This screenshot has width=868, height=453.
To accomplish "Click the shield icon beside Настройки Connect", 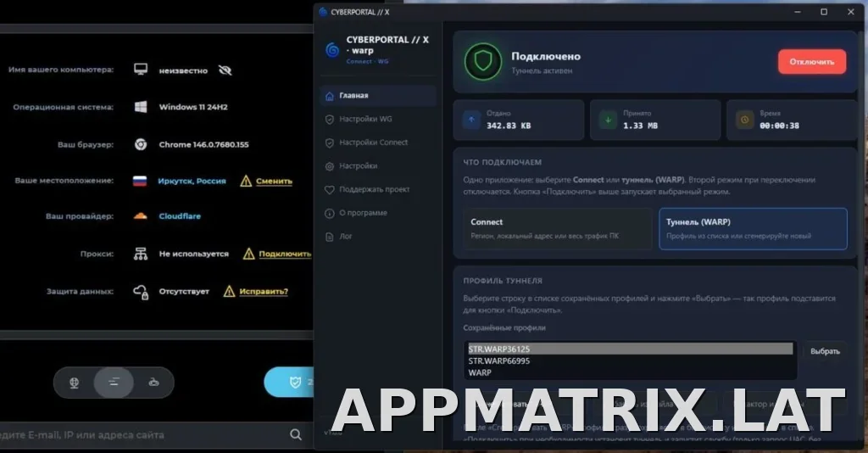I will click(330, 143).
